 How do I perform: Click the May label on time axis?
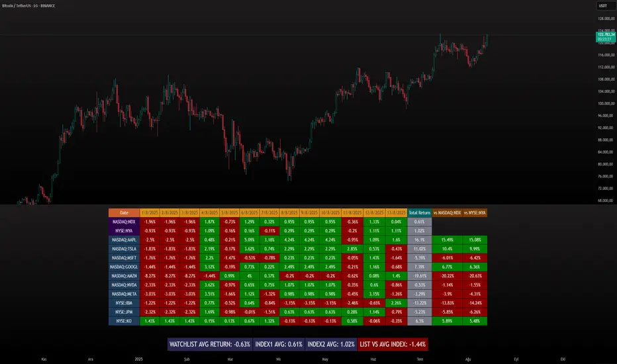pos(325,359)
